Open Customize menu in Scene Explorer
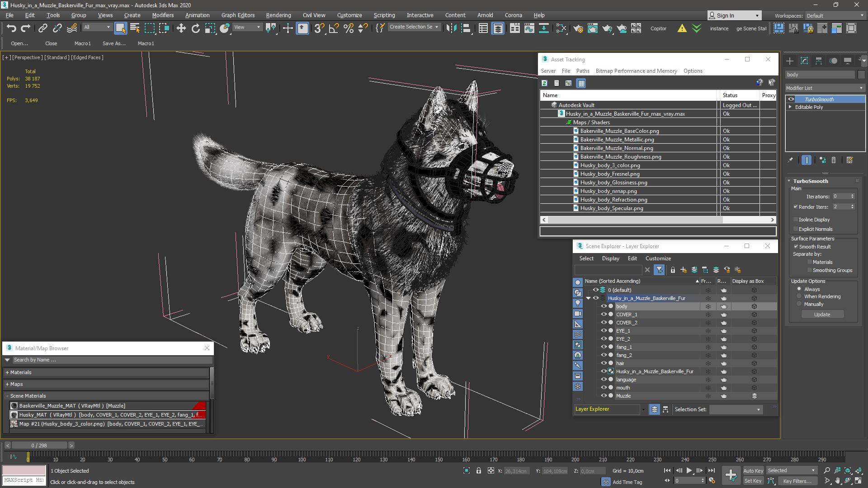Viewport: 868px width, 488px height. [x=658, y=258]
